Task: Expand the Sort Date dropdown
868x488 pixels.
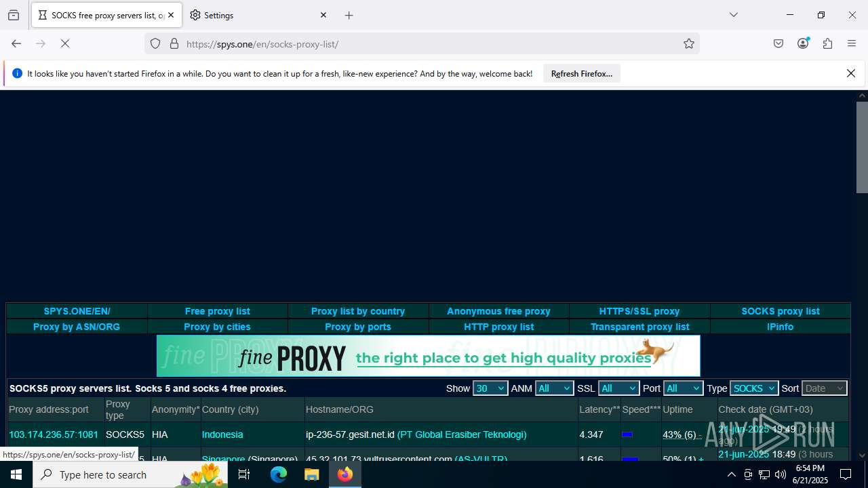Action: pos(825,388)
